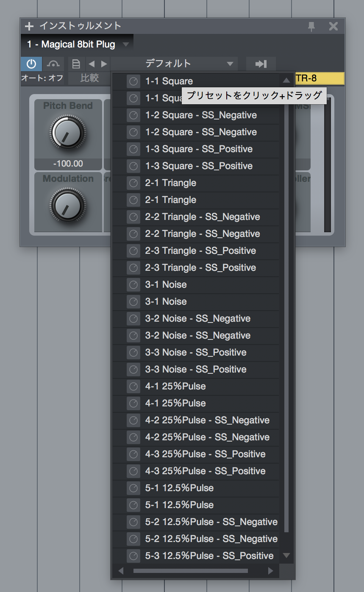Select the previous preset arrow icon
The height and width of the screenshot is (592, 364).
click(x=91, y=64)
